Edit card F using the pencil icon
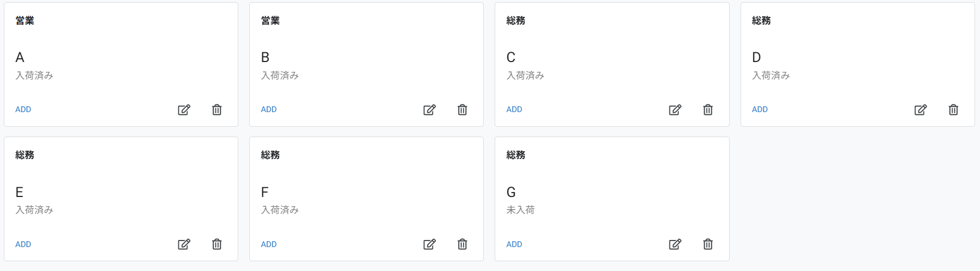Viewport: 980px width, 271px height. click(429, 244)
